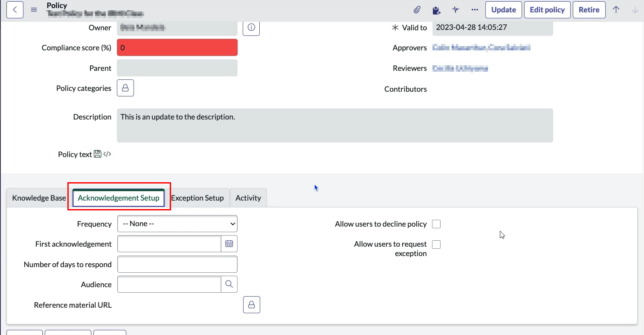Click the paperclip attachments icon
This screenshot has width=644, height=335.
[417, 10]
